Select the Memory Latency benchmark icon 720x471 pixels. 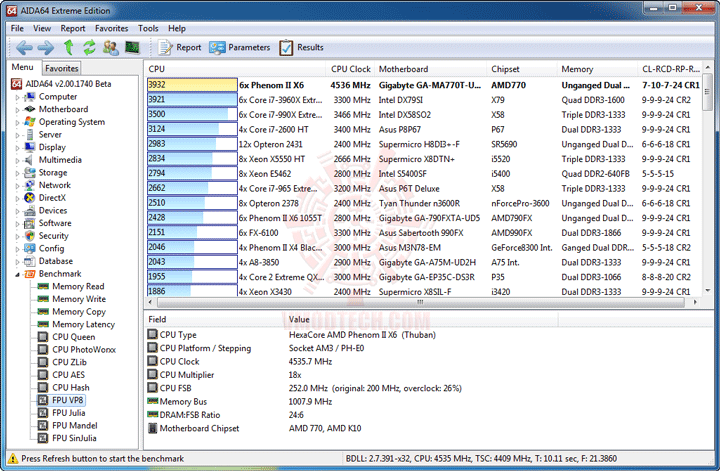(x=43, y=324)
